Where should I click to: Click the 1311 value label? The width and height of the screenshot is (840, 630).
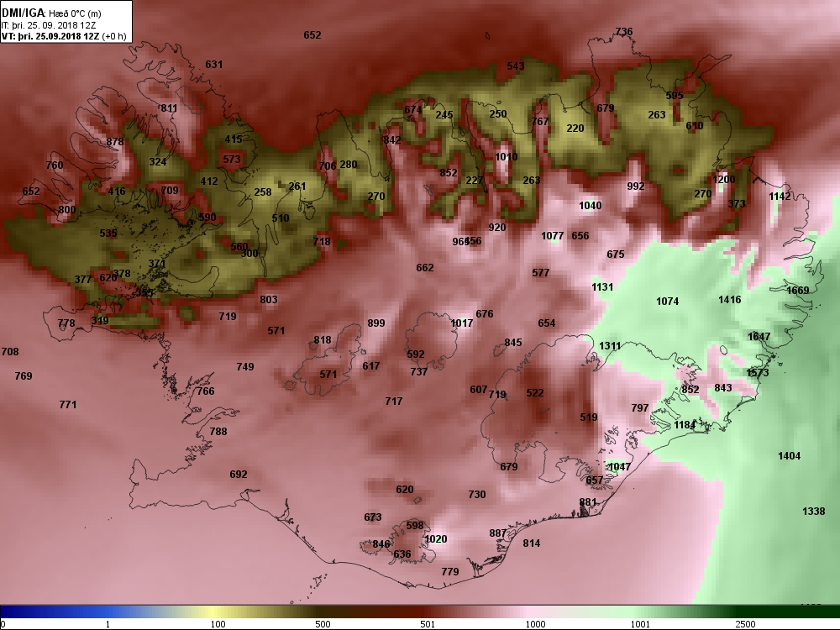(x=610, y=346)
